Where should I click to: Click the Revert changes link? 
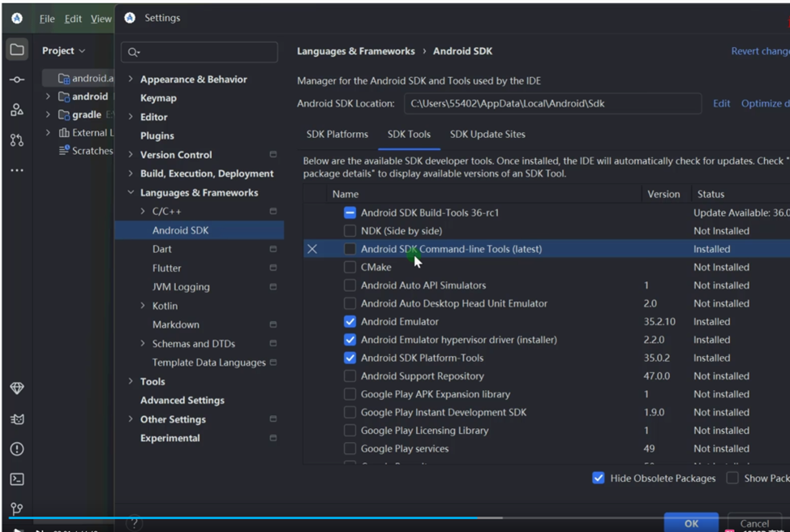click(x=760, y=51)
